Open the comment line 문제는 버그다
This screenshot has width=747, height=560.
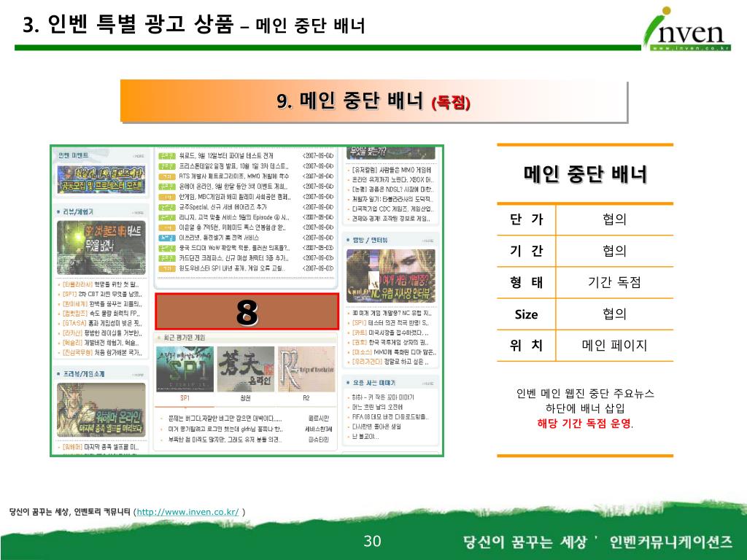coord(225,419)
